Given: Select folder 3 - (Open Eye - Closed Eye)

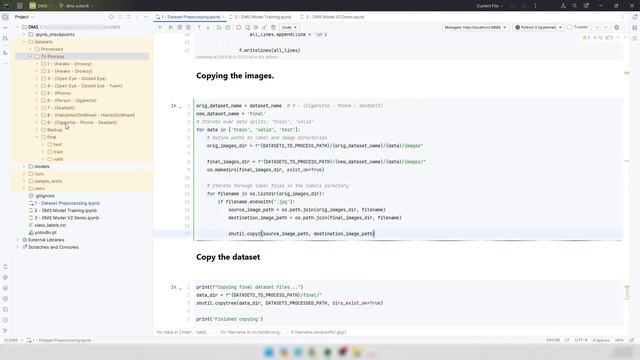Looking at the screenshot, I should (x=76, y=78).
